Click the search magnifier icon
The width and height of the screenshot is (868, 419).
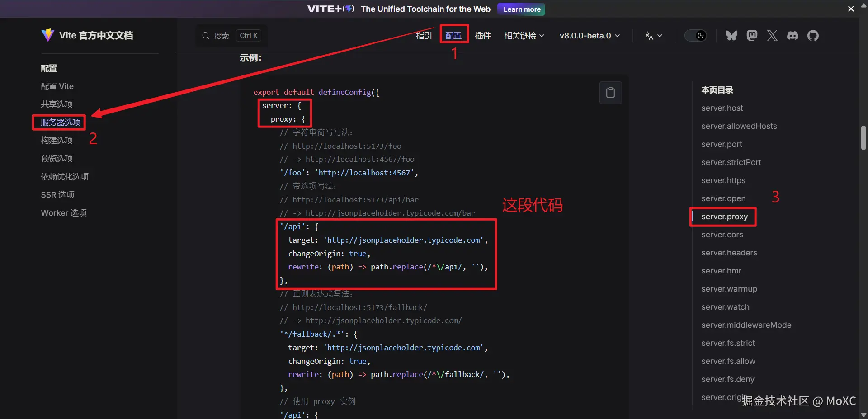pos(206,36)
